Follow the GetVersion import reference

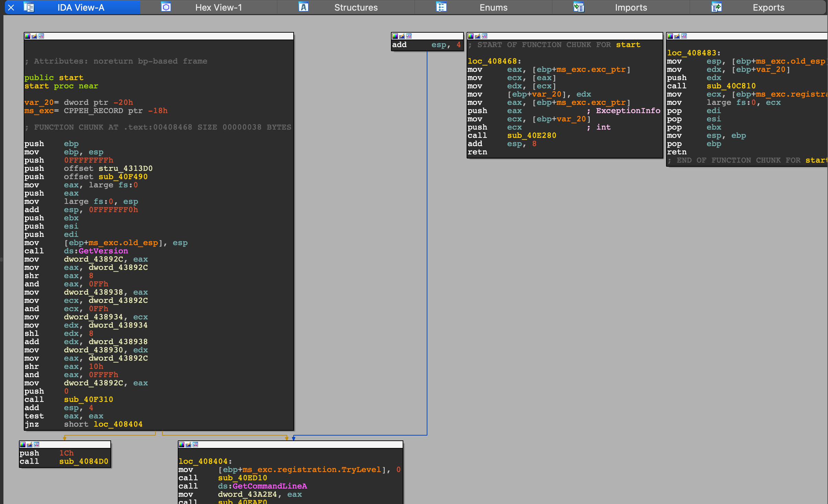(x=103, y=251)
